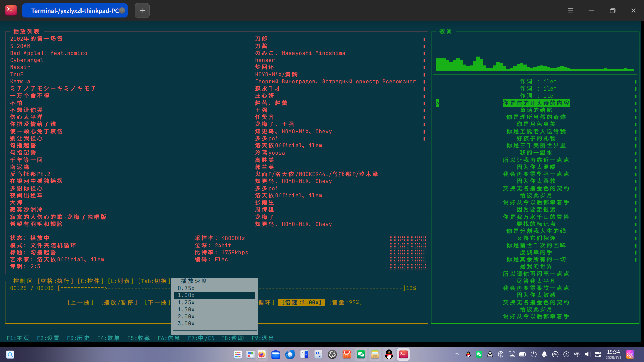Open Wi-Fi network tray icon

[x=577, y=354]
